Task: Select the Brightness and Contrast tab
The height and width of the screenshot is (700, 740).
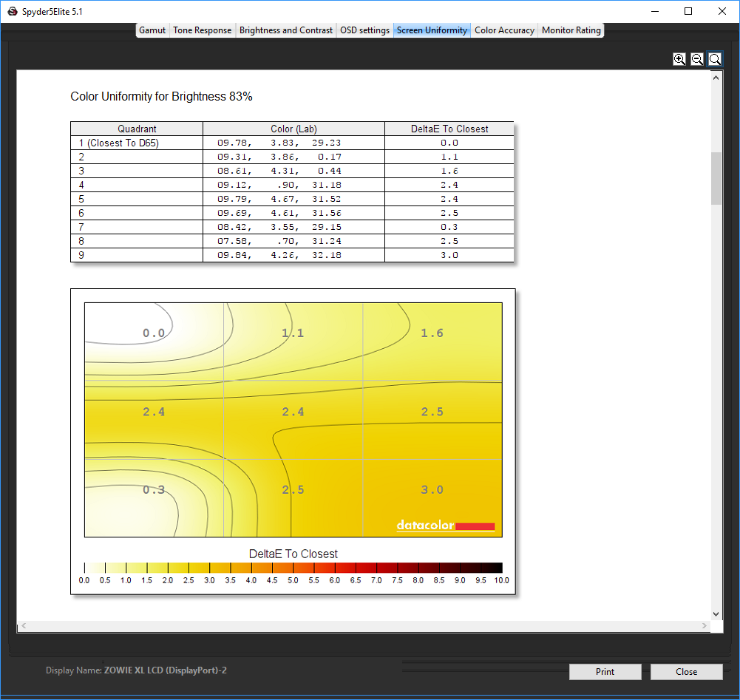Action: 286,30
